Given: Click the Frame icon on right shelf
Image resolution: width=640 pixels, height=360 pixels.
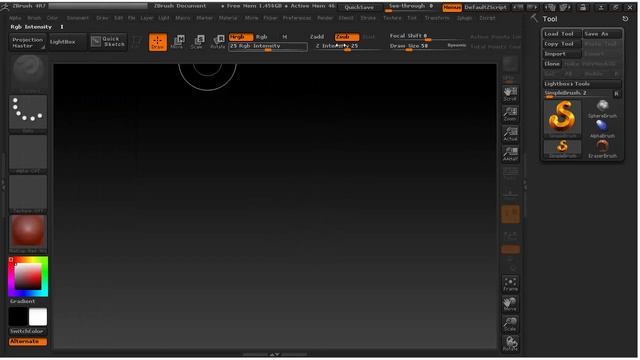Looking at the screenshot, I should click(510, 284).
